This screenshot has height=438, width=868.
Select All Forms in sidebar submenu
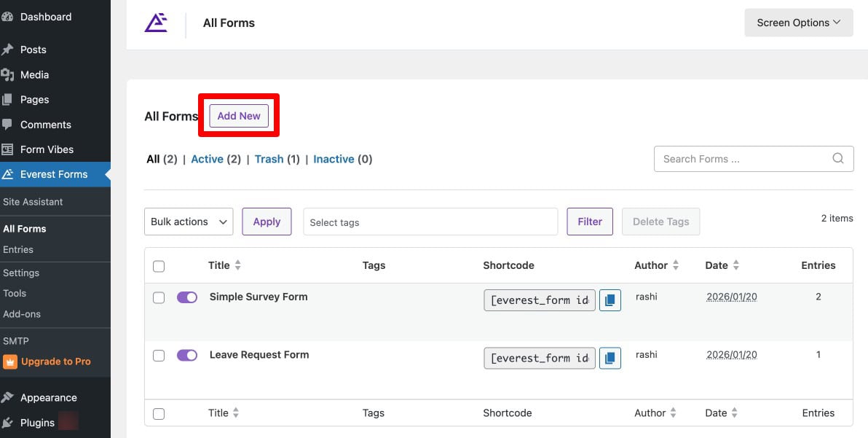(24, 229)
